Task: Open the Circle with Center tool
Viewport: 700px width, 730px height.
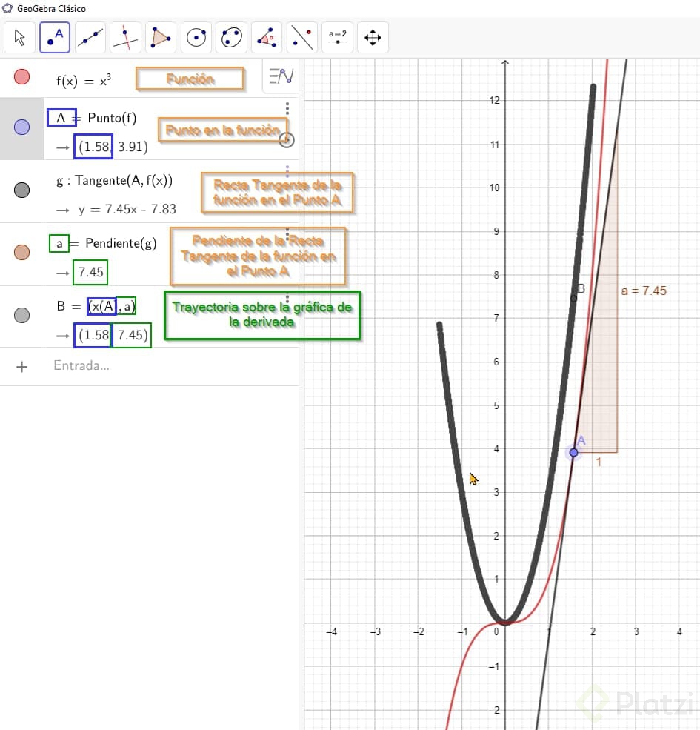Action: 196,37
